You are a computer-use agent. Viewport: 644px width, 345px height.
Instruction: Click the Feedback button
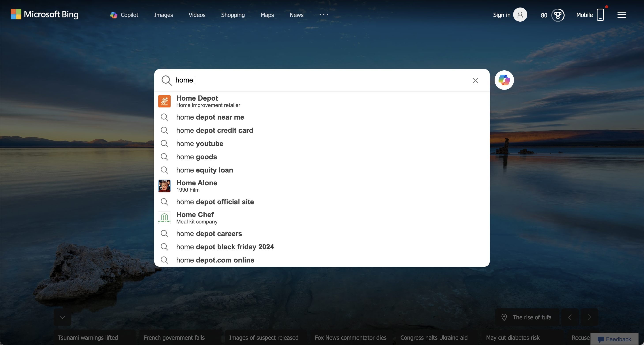coord(614,339)
